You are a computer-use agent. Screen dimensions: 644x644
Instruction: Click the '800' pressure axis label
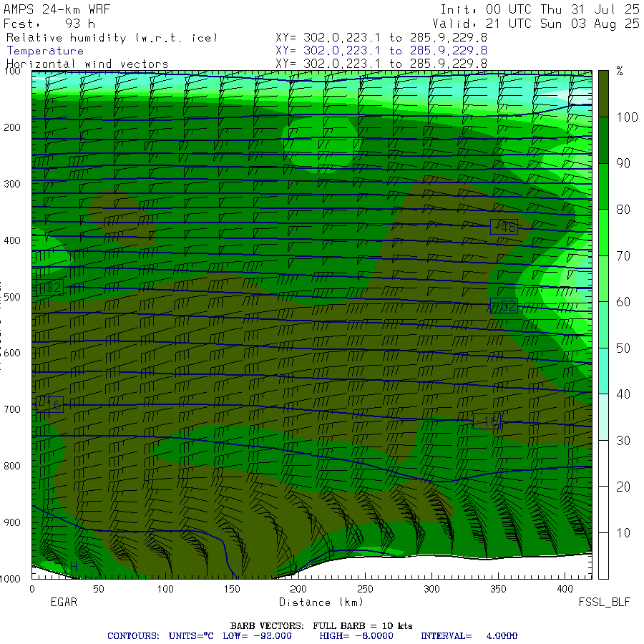(x=12, y=466)
